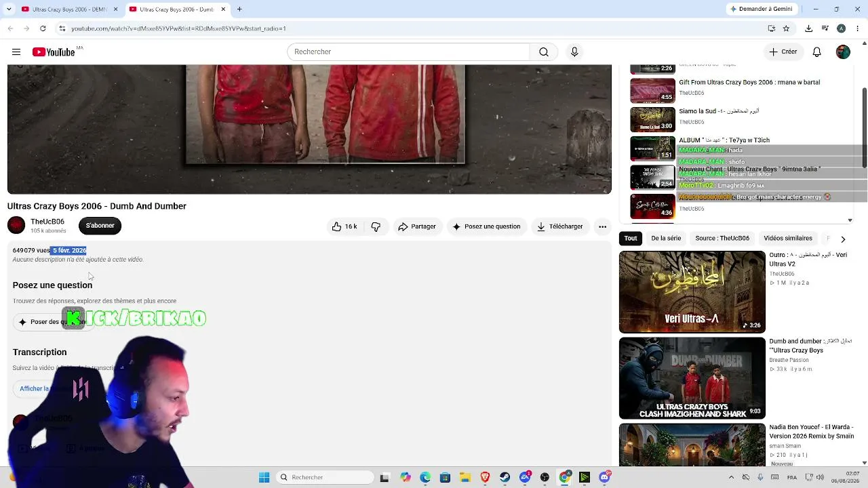Open TheUcB06 channel avatar below the video
This screenshot has width=868, height=488.
coord(16,225)
